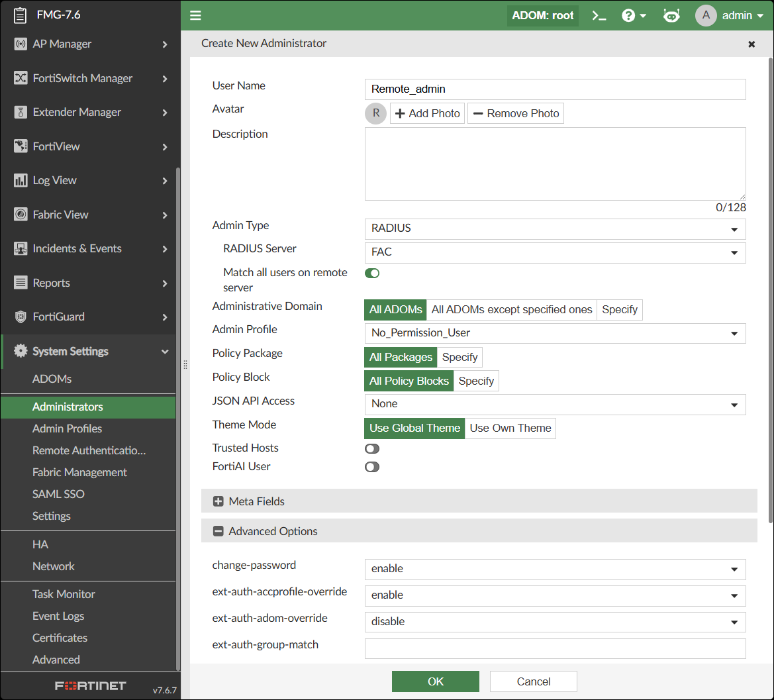Click the Reports list icon
Viewport: 774px width, 700px height.
pos(21,282)
